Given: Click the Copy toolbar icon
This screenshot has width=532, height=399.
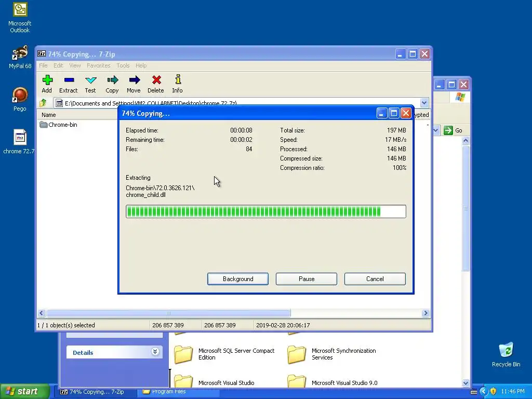Looking at the screenshot, I should [x=112, y=84].
